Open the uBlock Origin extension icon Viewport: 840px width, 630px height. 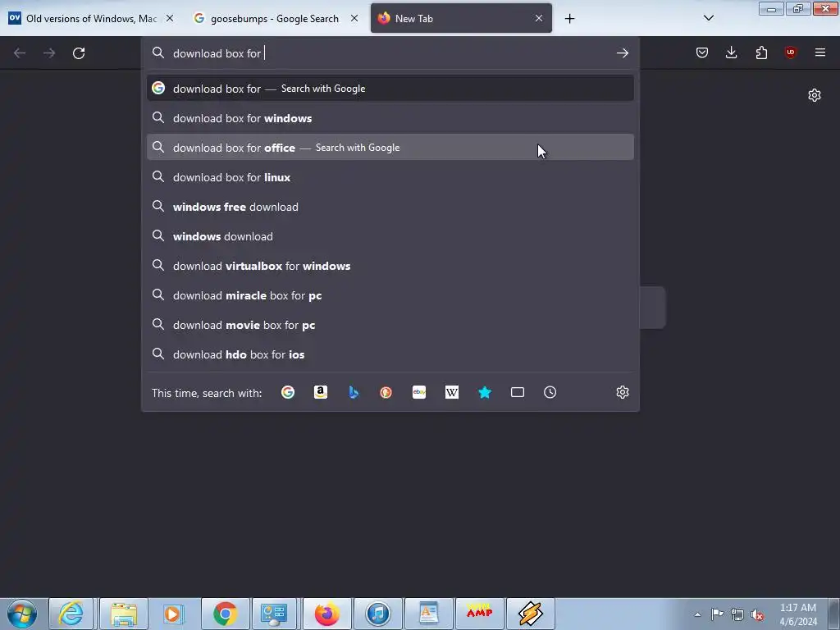[790, 52]
